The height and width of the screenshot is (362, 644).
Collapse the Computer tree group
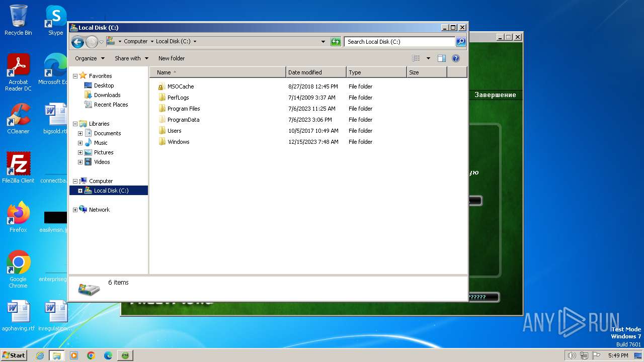pyautogui.click(x=75, y=181)
